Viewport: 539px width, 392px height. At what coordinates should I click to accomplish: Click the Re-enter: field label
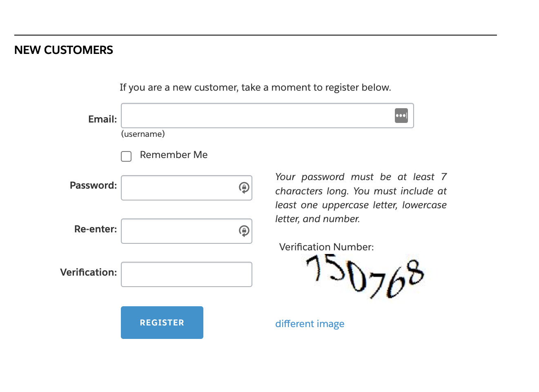95,229
